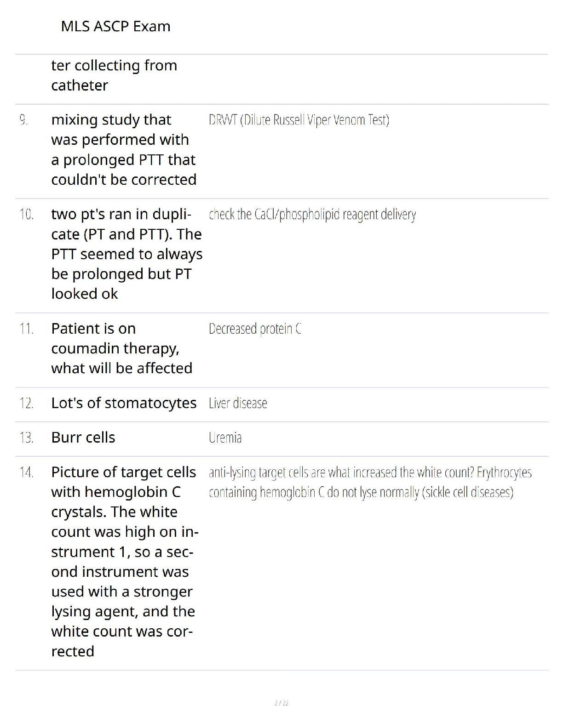
Task: Select the target cells hemoglobin C question
Action: click(124, 561)
